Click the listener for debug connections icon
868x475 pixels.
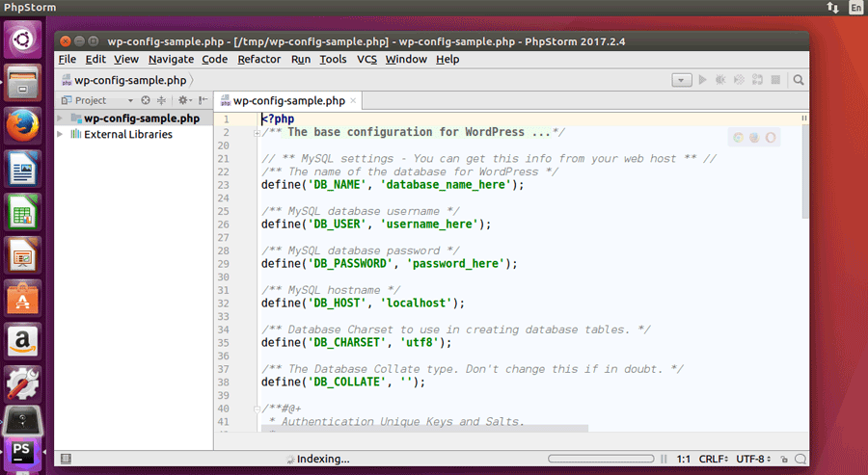tap(757, 80)
